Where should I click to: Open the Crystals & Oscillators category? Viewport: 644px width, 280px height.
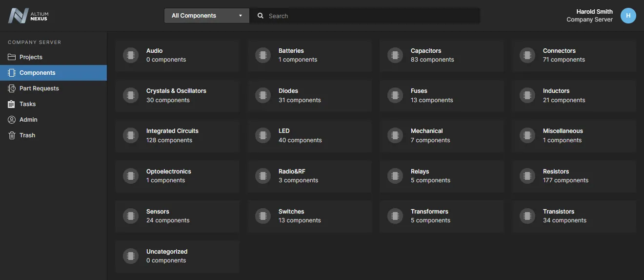[177, 95]
